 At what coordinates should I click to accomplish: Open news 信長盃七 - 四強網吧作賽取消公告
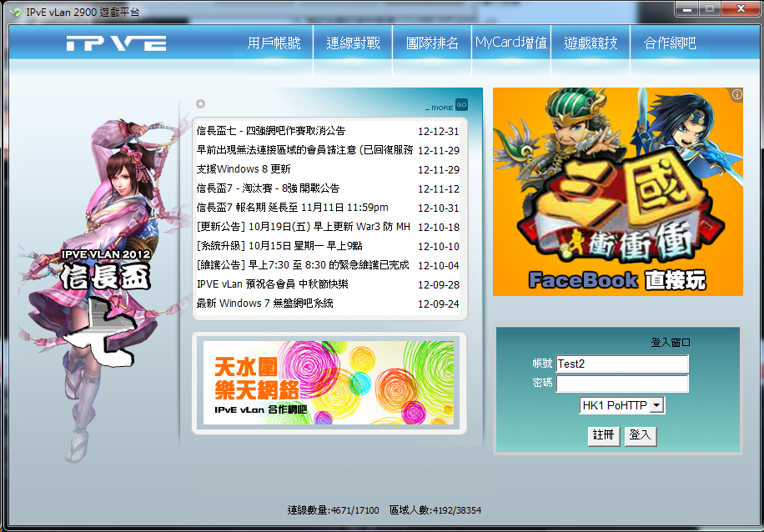click(x=271, y=131)
